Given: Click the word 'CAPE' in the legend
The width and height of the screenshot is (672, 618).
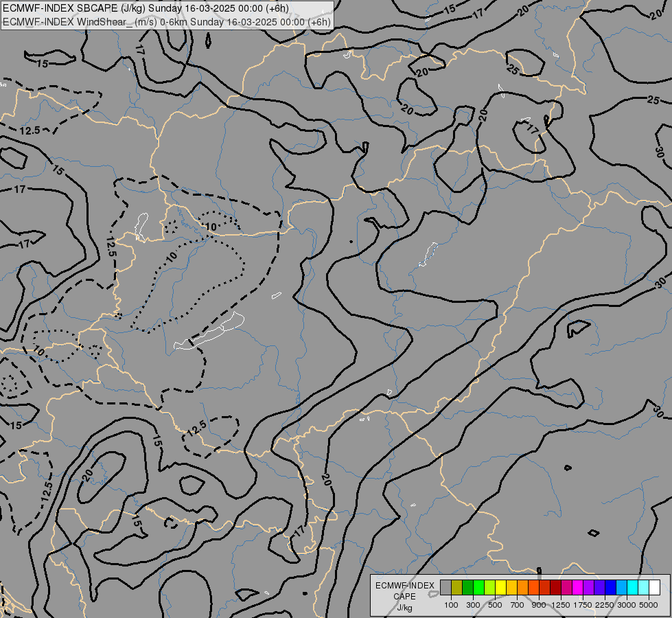Looking at the screenshot, I should [x=404, y=597].
